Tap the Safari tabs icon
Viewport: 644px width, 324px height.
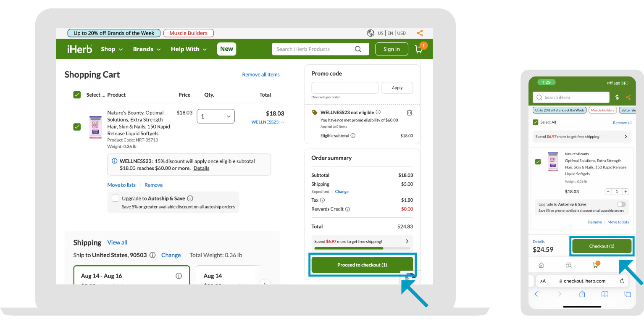coord(628,294)
